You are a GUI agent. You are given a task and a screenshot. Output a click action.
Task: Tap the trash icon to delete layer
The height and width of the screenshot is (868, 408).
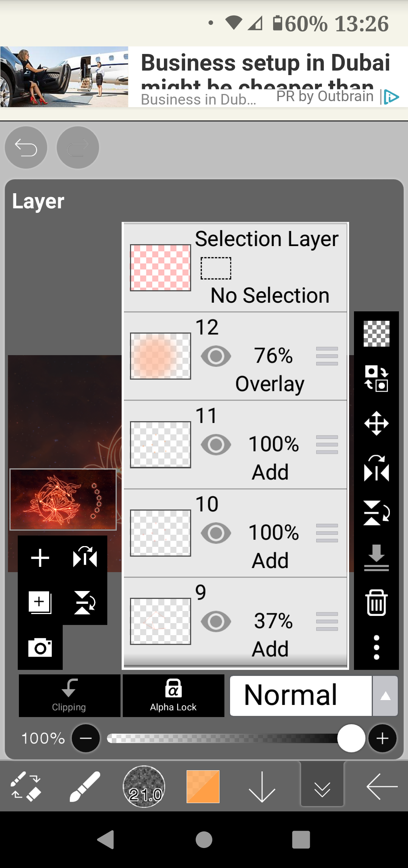tap(376, 603)
